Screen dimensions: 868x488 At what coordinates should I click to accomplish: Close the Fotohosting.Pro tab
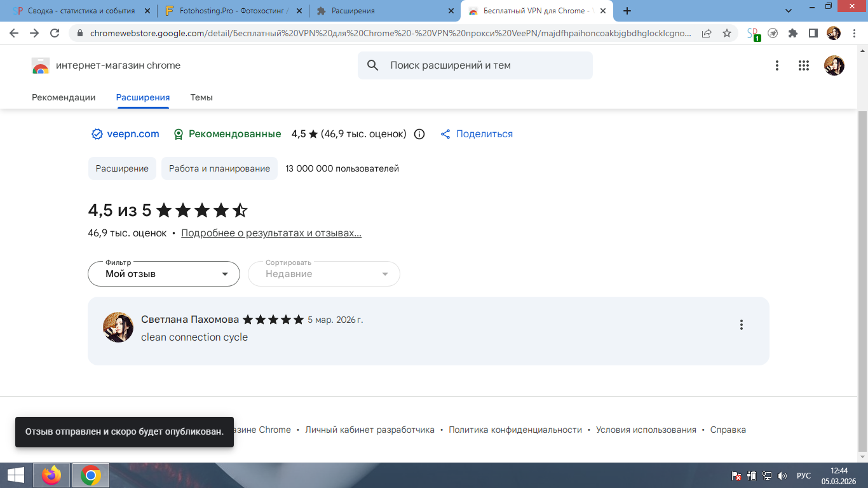(x=299, y=11)
